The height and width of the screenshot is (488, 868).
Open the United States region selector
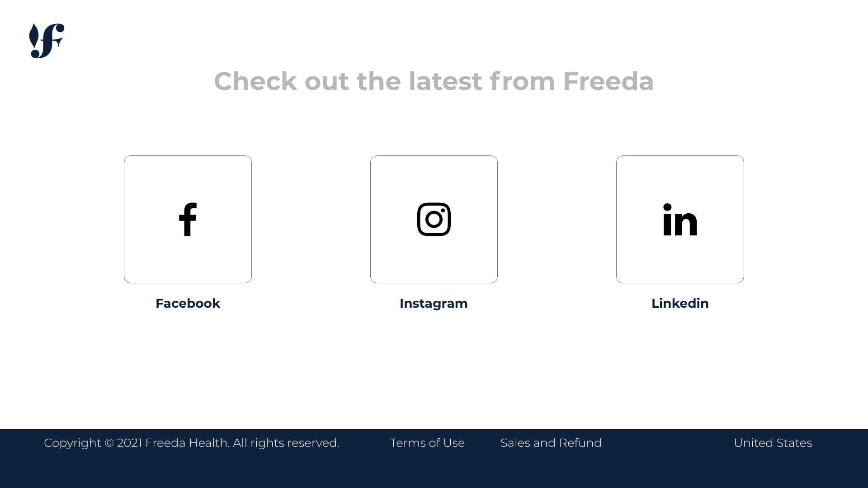click(773, 443)
